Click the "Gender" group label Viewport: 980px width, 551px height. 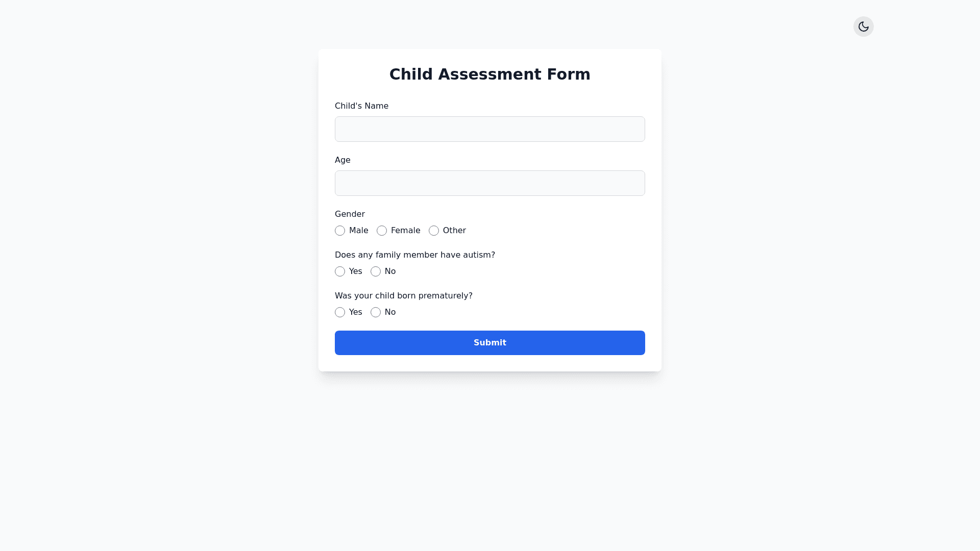(350, 214)
